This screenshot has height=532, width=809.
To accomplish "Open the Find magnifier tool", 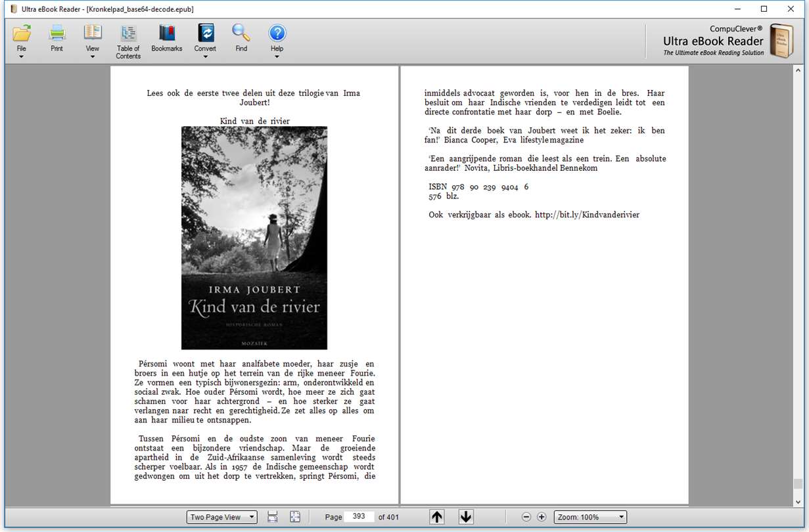I will tap(241, 33).
